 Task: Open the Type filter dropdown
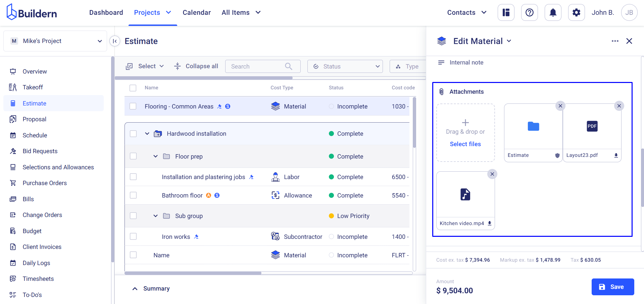[x=408, y=67]
